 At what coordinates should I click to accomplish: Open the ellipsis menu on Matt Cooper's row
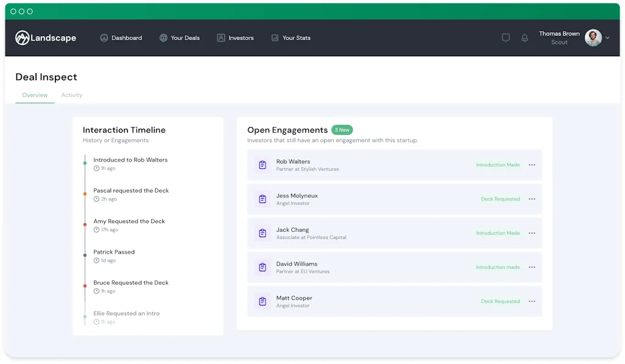click(x=531, y=301)
